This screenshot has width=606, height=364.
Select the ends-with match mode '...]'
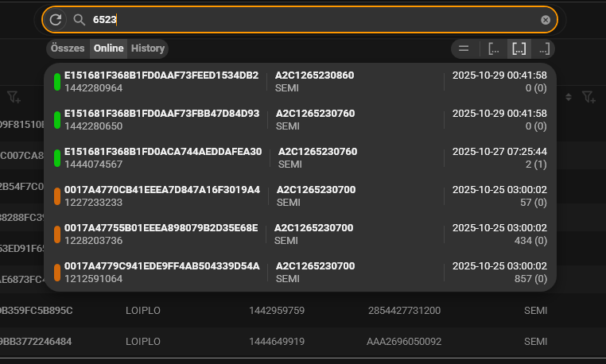pos(544,48)
